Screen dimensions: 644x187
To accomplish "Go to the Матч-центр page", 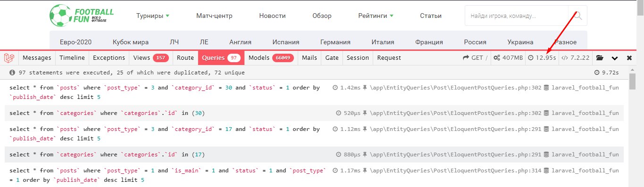I will pos(214,16).
